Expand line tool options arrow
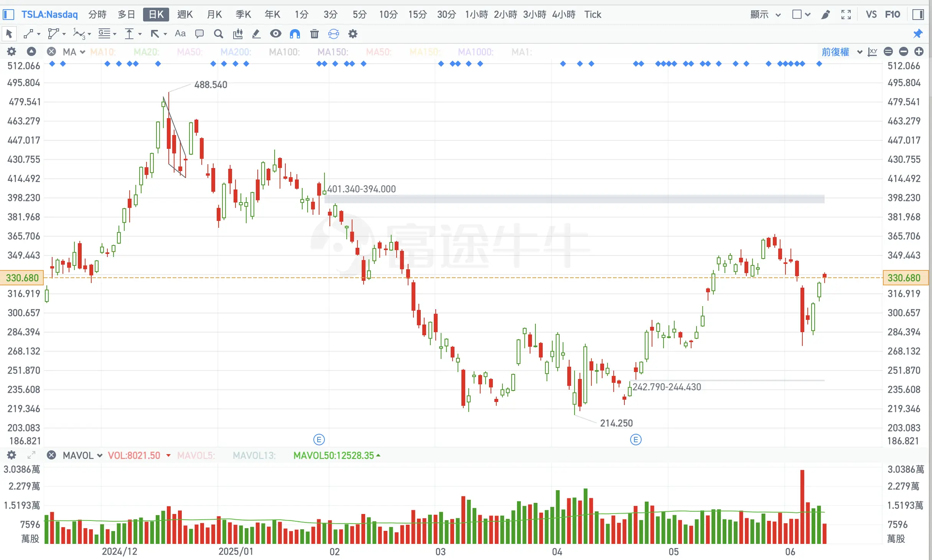 pos(39,34)
